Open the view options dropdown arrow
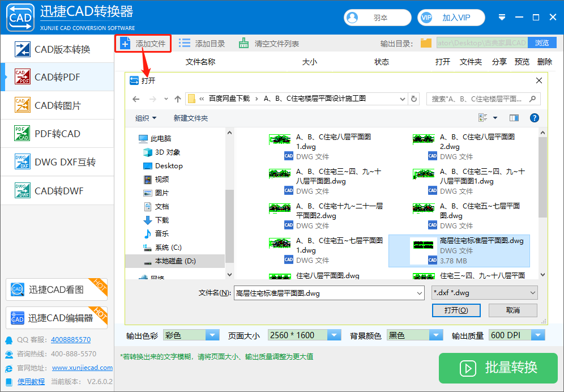 coord(495,118)
